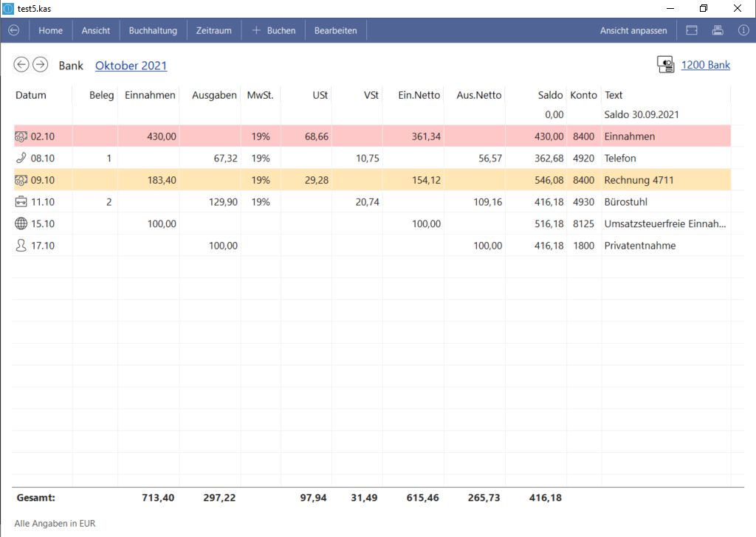This screenshot has height=537, width=756.
Task: Click the person icon on 17.10 row
Action: tap(21, 246)
